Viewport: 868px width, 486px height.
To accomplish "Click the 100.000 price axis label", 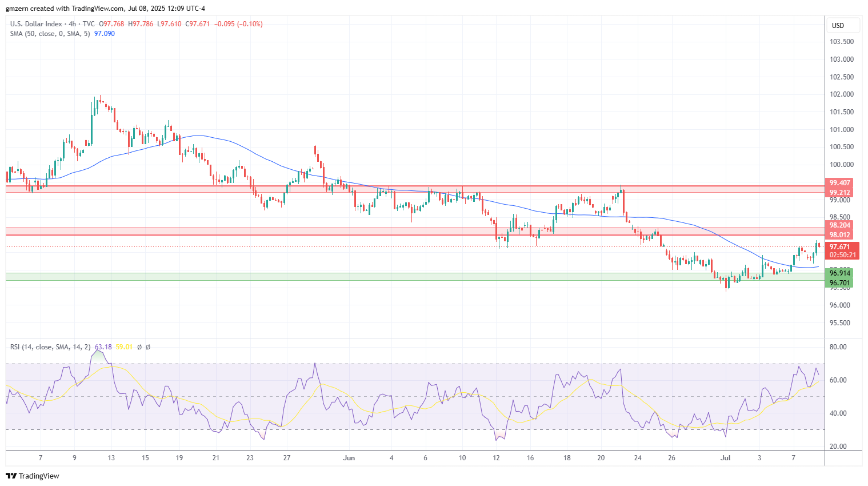I will tap(842, 165).
